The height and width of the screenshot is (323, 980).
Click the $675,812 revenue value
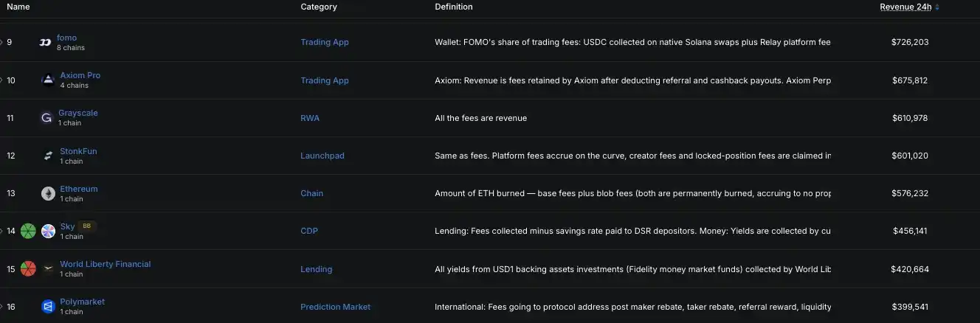[x=910, y=80]
